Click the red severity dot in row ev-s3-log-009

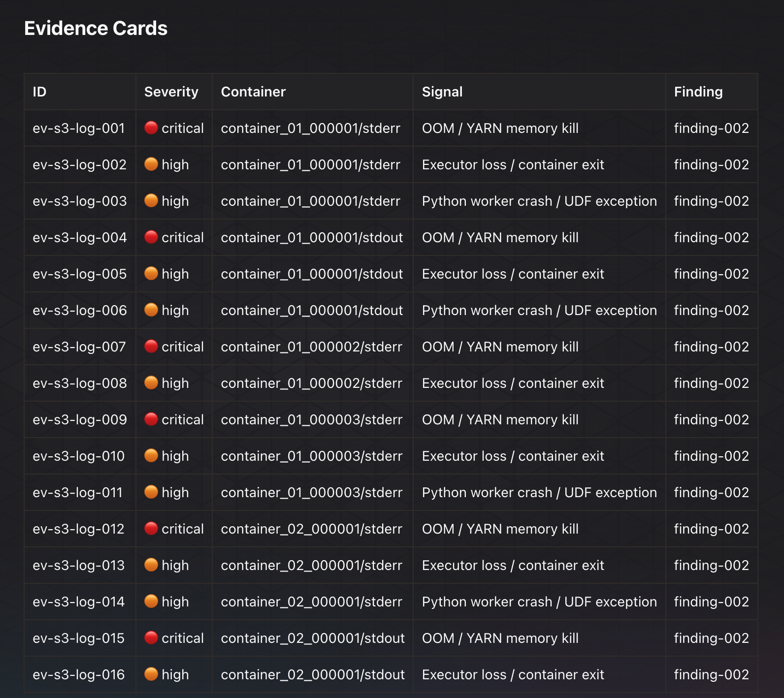point(151,419)
